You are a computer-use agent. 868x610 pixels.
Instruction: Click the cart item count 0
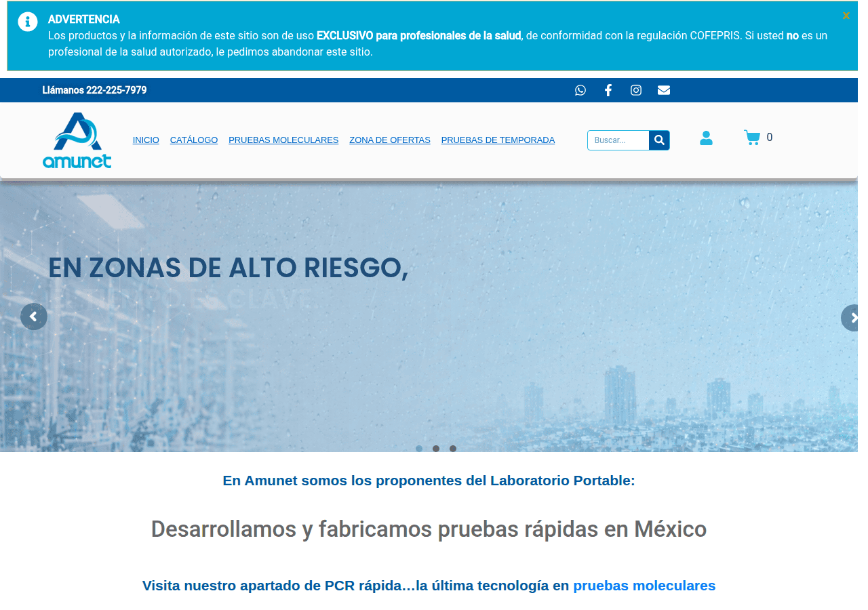click(x=770, y=138)
